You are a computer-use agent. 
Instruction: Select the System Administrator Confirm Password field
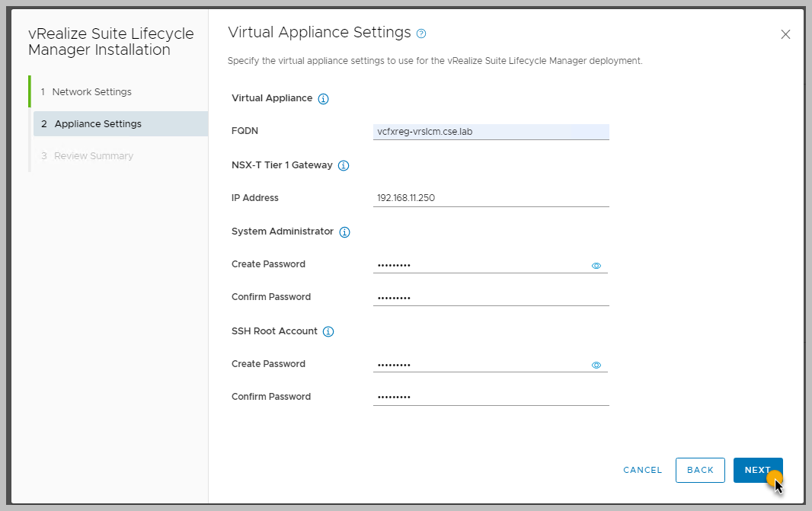tap(491, 298)
